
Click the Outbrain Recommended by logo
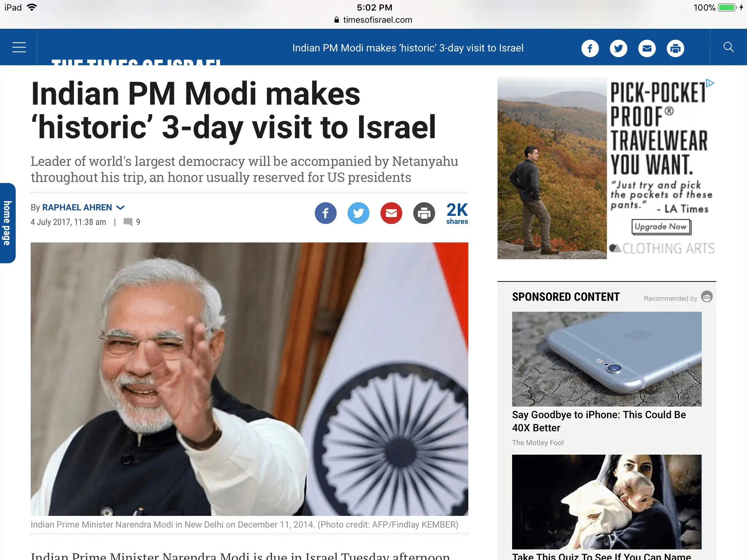(x=707, y=297)
